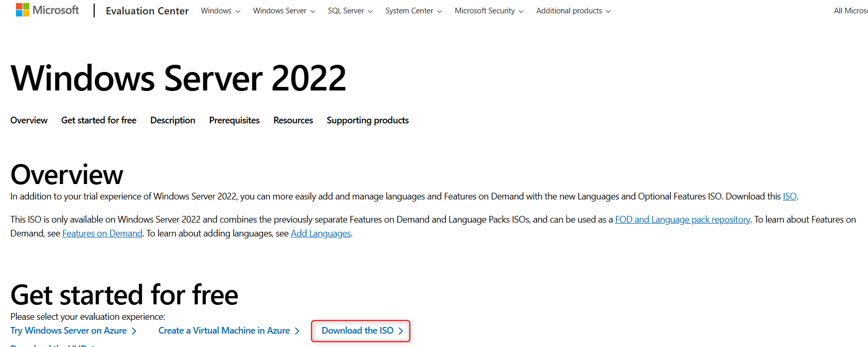The height and width of the screenshot is (347, 868).
Task: Expand the Windows Server dropdown menu
Action: [284, 11]
